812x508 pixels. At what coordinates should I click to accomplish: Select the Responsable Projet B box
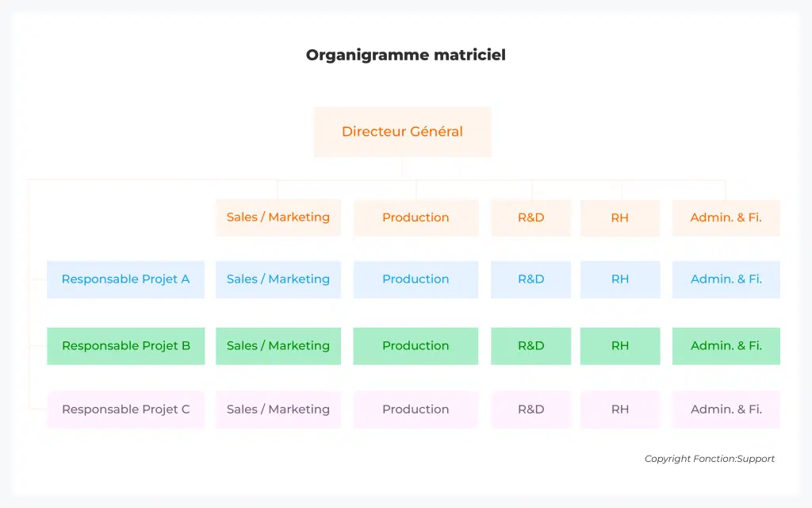(126, 346)
